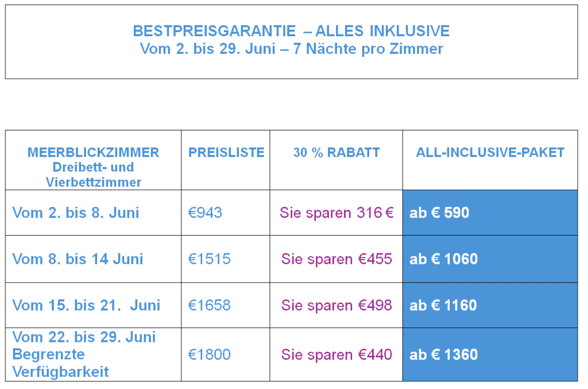This screenshot has width=588, height=389.
Task: Choose the 'Vom 22. bis 29. Juni' period
Action: point(84,337)
